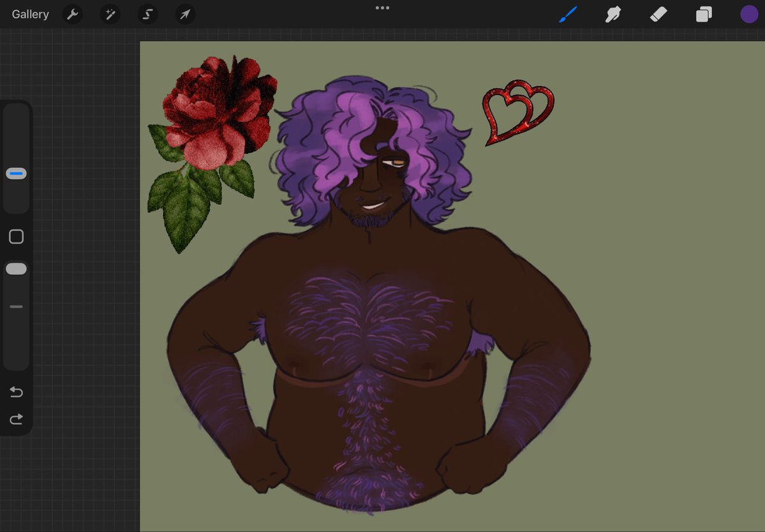Select the Paint brush tool
Viewport: 765px width, 532px height.
click(x=568, y=14)
